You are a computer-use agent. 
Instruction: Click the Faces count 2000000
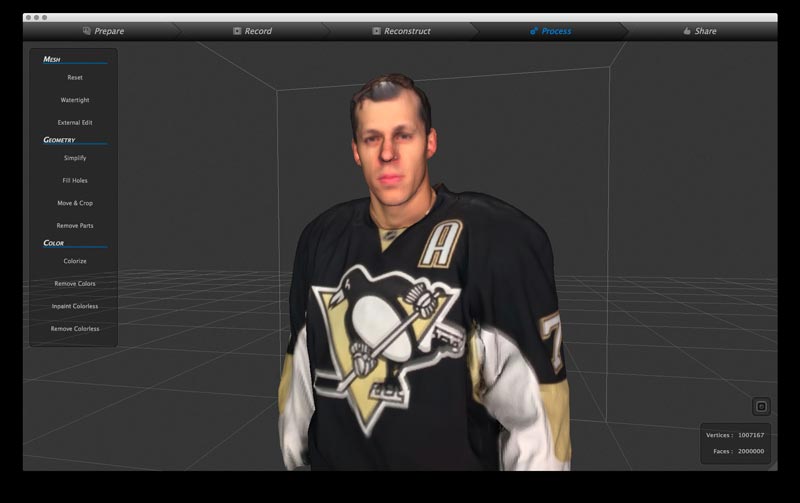(751, 451)
